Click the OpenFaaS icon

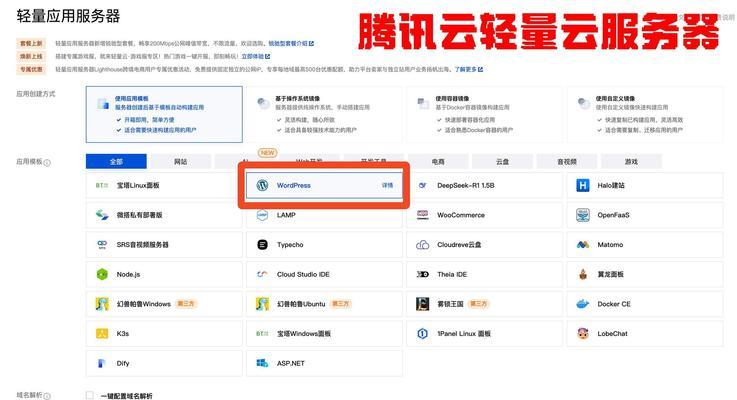coord(583,215)
